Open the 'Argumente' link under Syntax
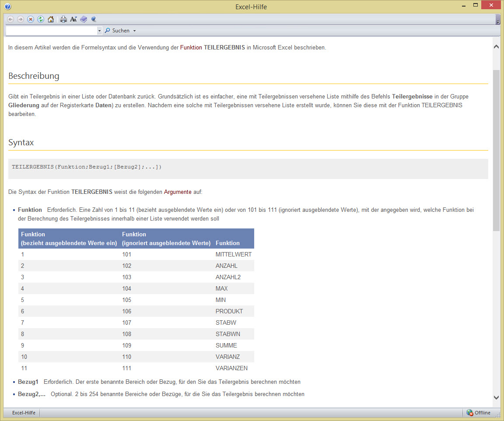Viewport: 504px width, 421px height. click(178, 192)
